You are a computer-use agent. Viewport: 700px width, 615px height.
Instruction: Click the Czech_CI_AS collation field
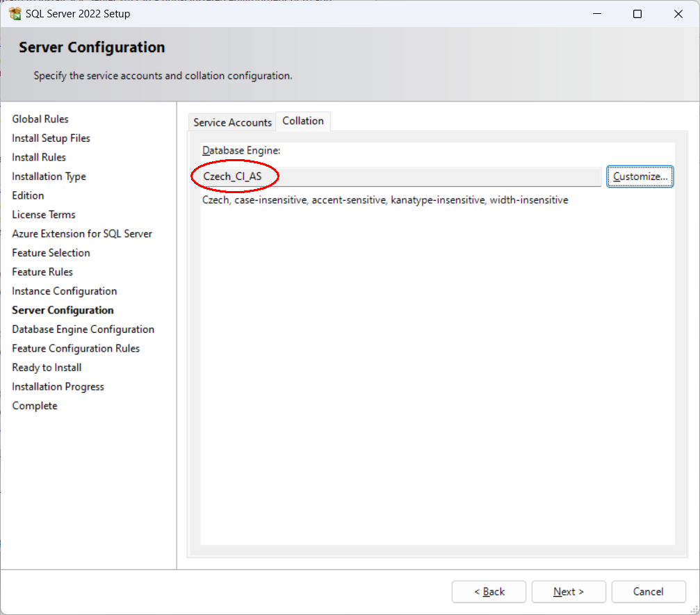click(x=396, y=177)
